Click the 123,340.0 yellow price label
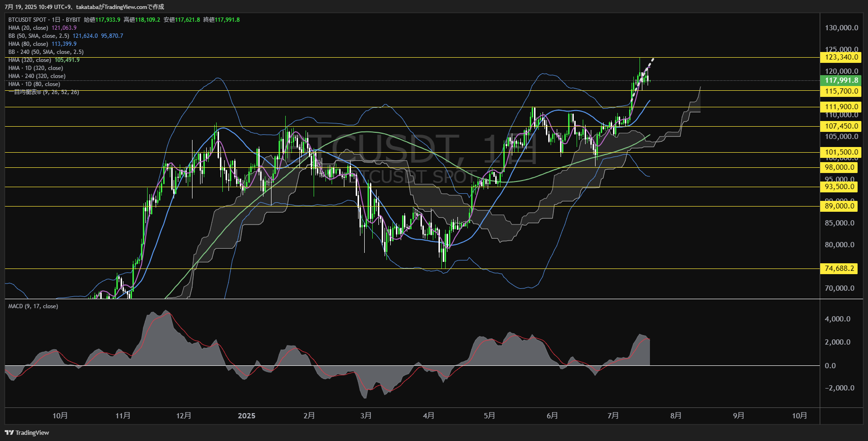868x441 pixels. [841, 57]
